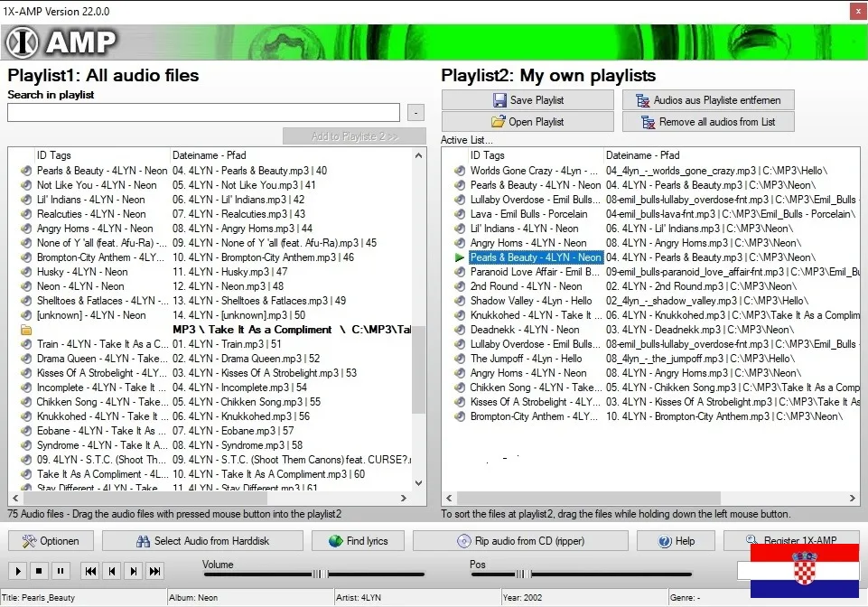The width and height of the screenshot is (868, 607).
Task: Jump to the first track in playlist
Action: pyautogui.click(x=90, y=571)
